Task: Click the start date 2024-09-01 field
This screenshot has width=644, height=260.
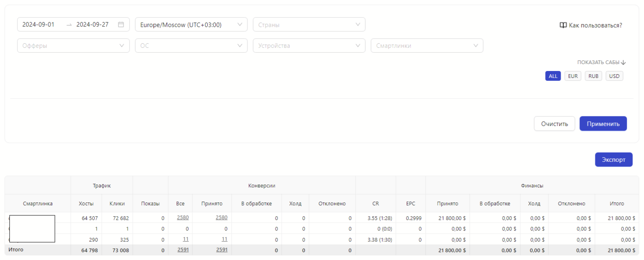Action: click(x=39, y=24)
